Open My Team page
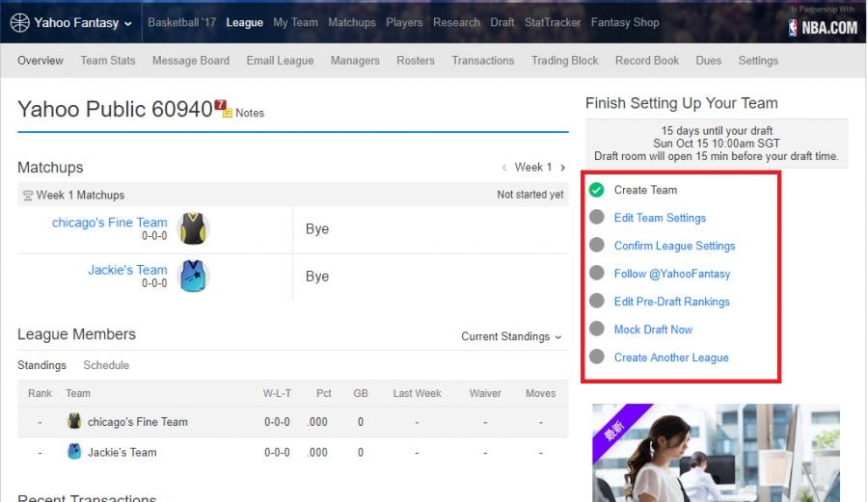This screenshot has height=502, width=868. [x=296, y=23]
